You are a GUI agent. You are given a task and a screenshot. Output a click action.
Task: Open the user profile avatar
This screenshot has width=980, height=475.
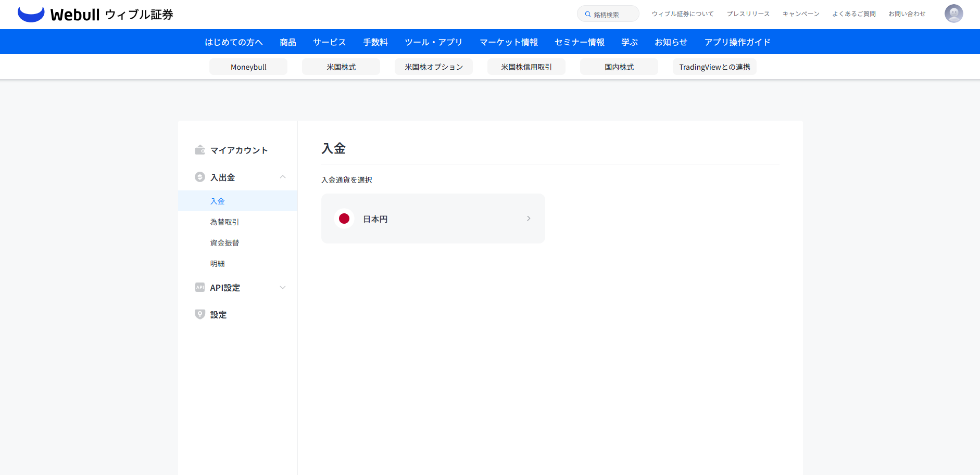tap(953, 14)
